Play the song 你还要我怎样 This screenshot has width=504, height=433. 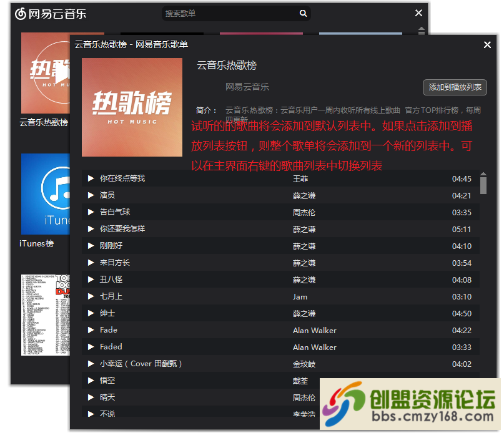(x=91, y=229)
